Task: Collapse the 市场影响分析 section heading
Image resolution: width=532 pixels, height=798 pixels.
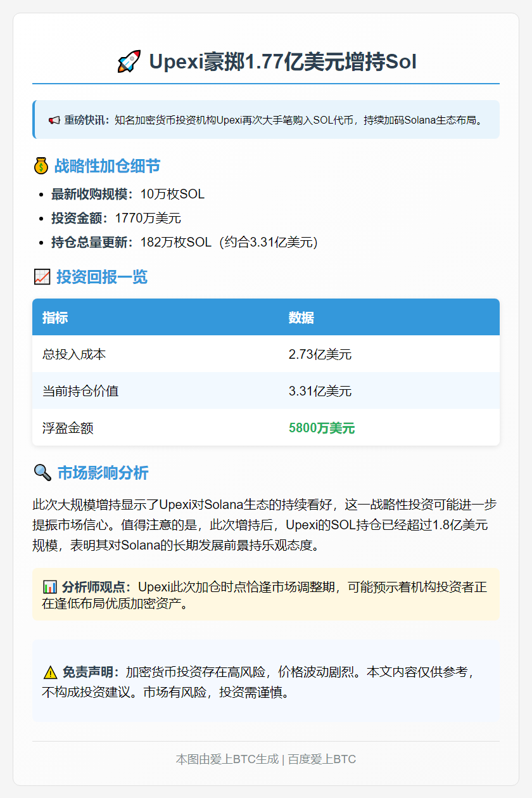Action: pos(99,471)
